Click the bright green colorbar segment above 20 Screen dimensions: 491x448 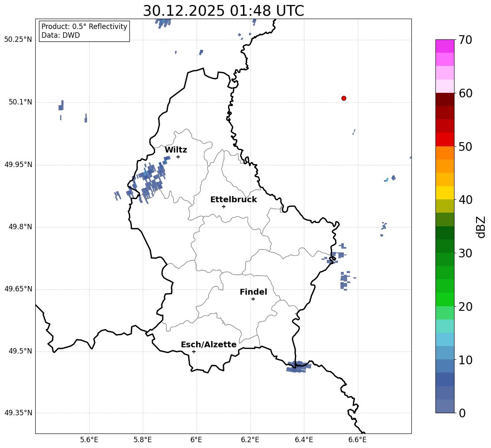pyautogui.click(x=445, y=299)
